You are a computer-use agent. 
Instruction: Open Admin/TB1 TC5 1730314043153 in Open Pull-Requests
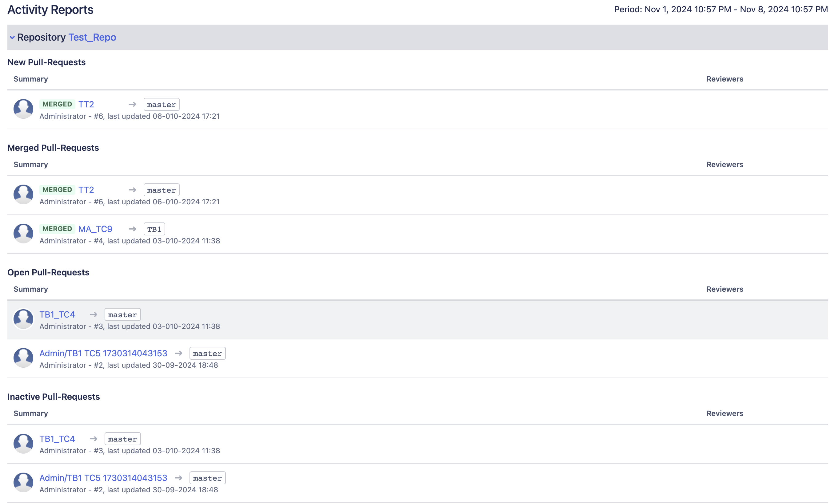[x=103, y=354]
